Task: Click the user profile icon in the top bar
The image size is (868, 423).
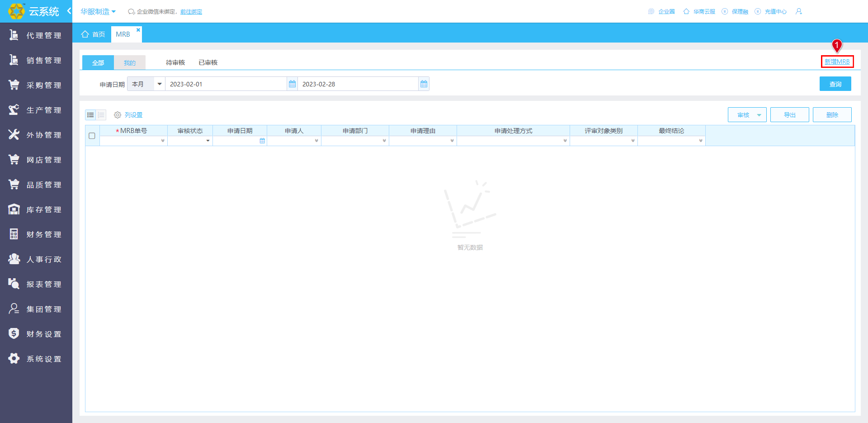Action: [x=799, y=11]
